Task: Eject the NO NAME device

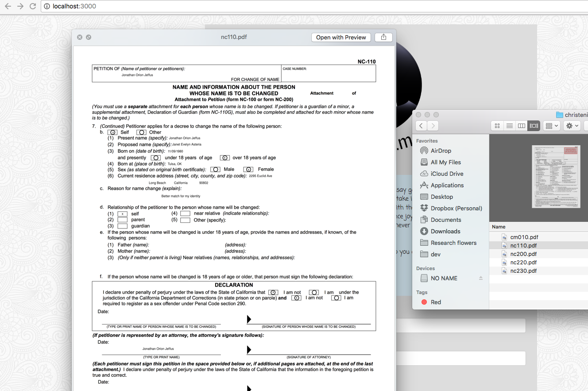Action: pos(481,278)
